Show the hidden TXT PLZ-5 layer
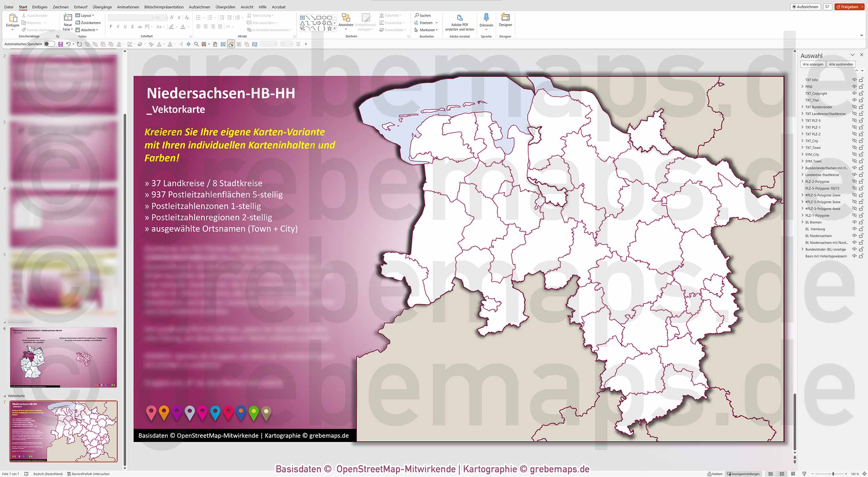This screenshot has height=477, width=868. (854, 120)
